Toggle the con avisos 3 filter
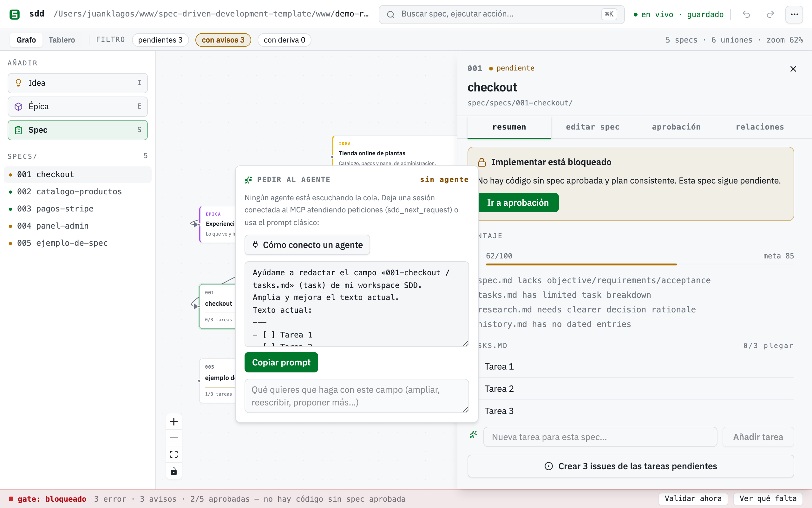The image size is (812, 508). [223, 40]
